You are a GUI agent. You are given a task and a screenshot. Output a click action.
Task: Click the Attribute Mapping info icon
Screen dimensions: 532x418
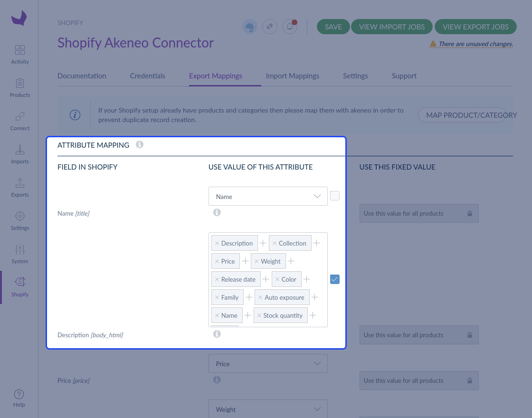140,144
